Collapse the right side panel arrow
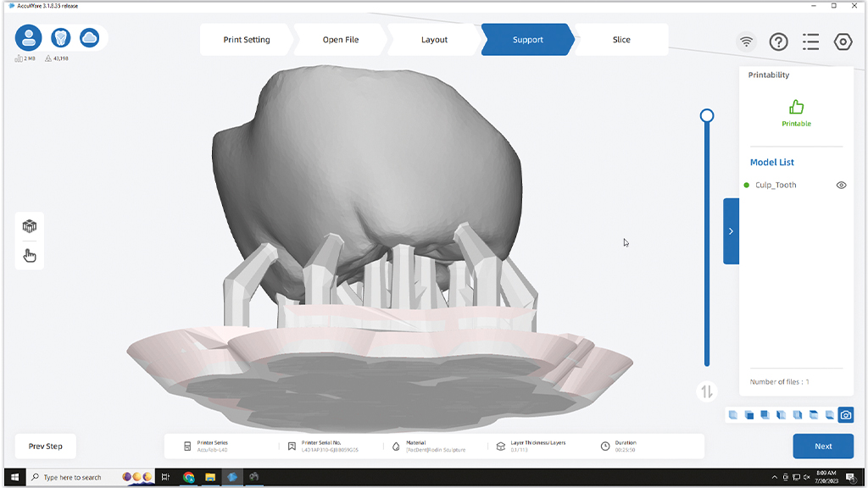 tap(731, 231)
